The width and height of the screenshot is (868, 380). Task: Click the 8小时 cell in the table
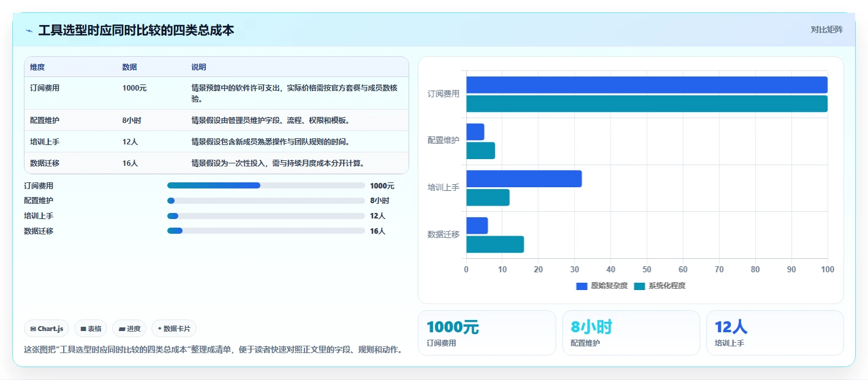click(x=131, y=120)
